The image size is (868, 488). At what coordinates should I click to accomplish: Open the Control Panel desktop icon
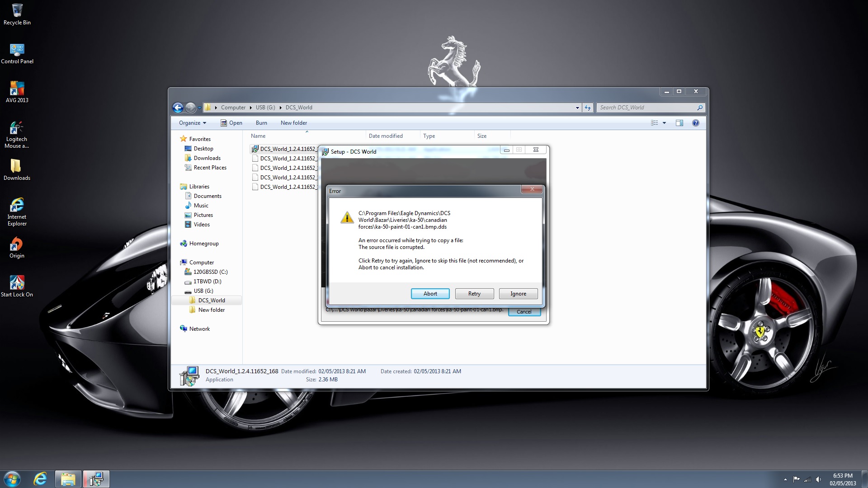click(17, 53)
